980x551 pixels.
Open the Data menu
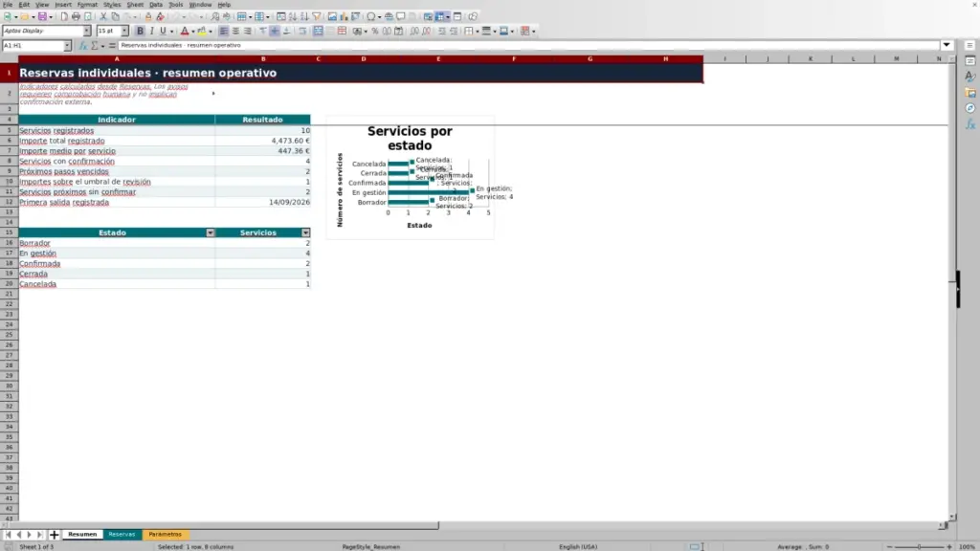pos(156,5)
